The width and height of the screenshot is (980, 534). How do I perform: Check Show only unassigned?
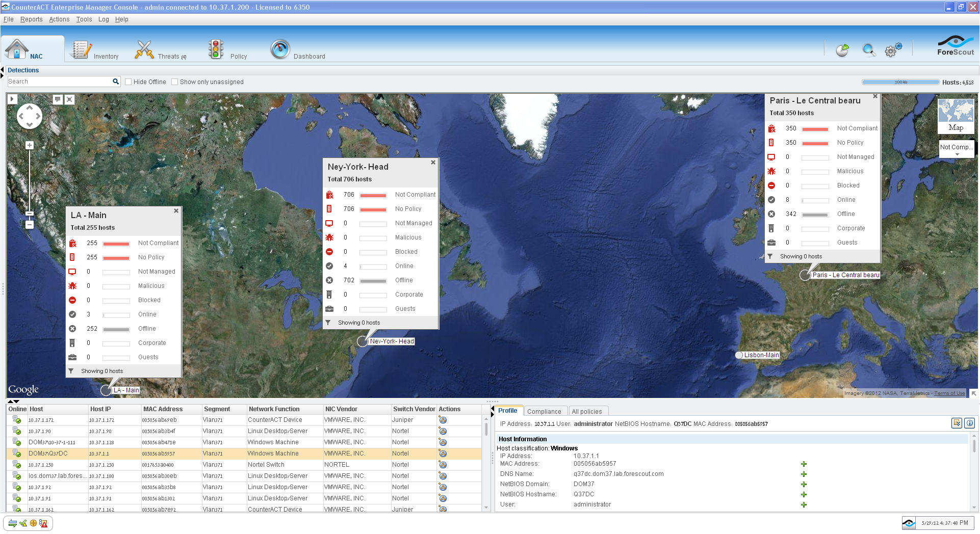[175, 82]
